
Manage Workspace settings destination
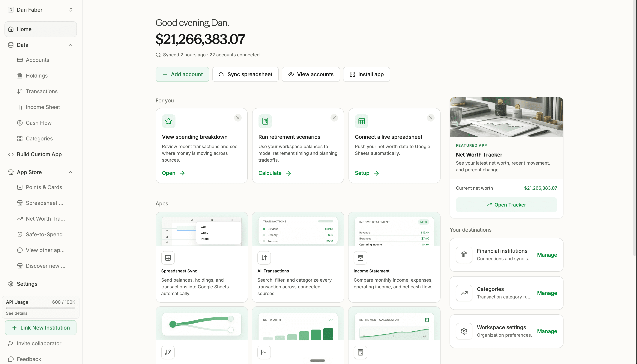pos(547,331)
